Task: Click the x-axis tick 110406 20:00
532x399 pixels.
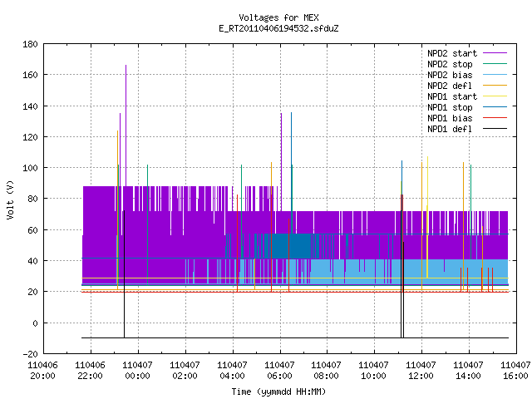Action: [x=42, y=371]
